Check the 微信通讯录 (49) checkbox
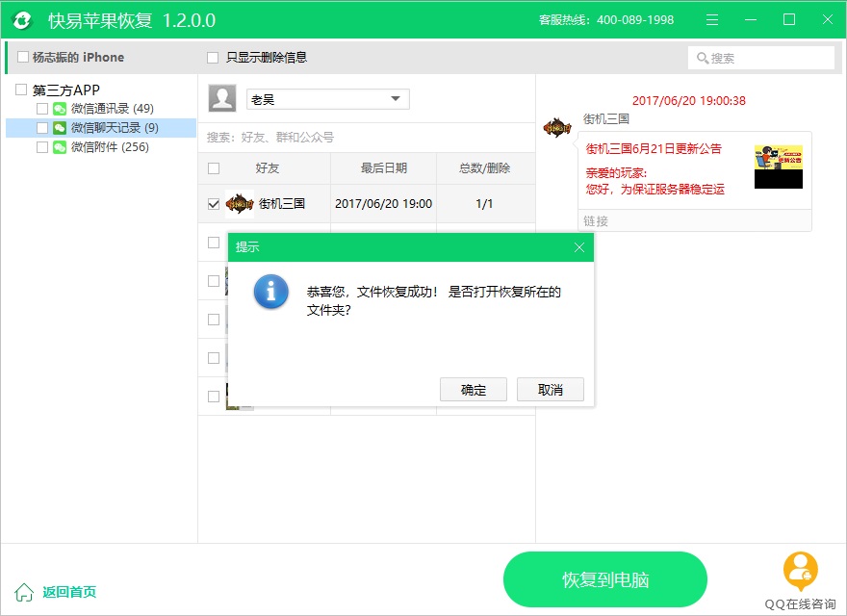 pyautogui.click(x=41, y=109)
